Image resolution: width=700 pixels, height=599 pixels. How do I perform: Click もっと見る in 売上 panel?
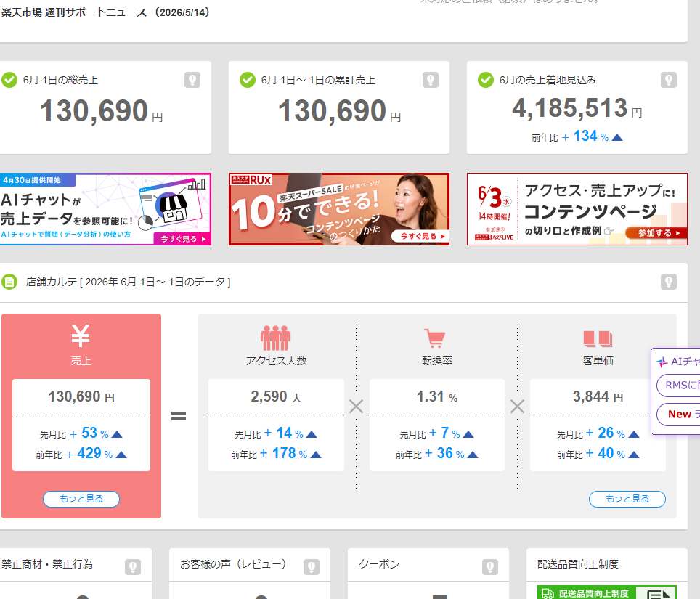[x=81, y=499]
